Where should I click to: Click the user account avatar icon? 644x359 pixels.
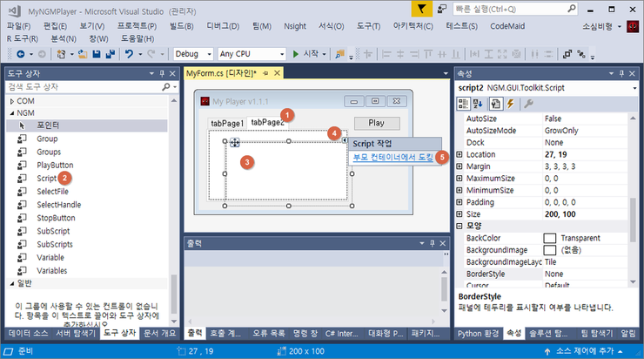click(x=633, y=27)
